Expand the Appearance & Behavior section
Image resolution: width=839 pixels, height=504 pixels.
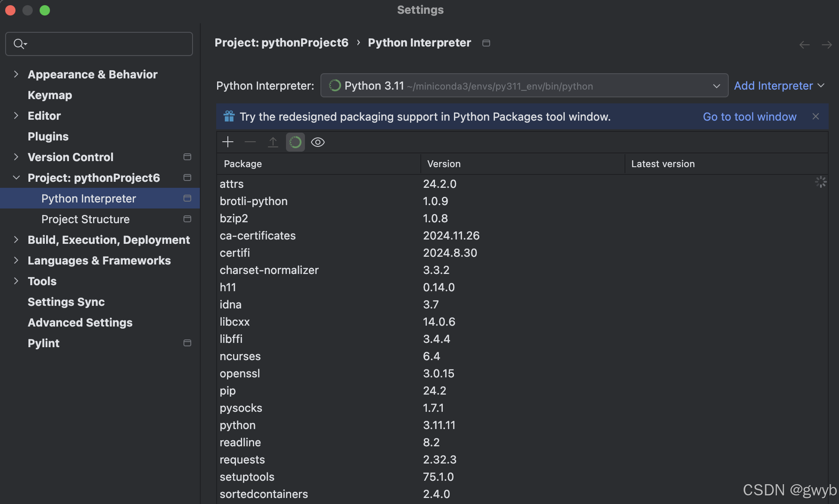coord(16,74)
